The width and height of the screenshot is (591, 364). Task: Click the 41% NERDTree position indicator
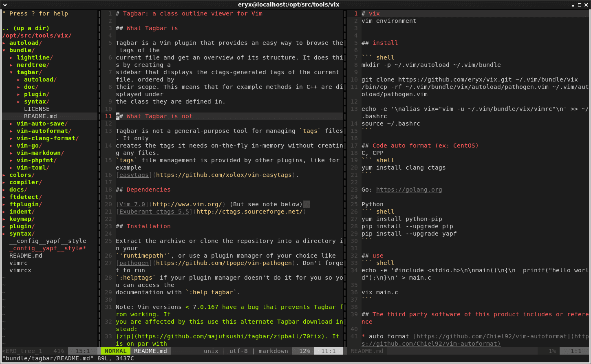pyautogui.click(x=59, y=351)
